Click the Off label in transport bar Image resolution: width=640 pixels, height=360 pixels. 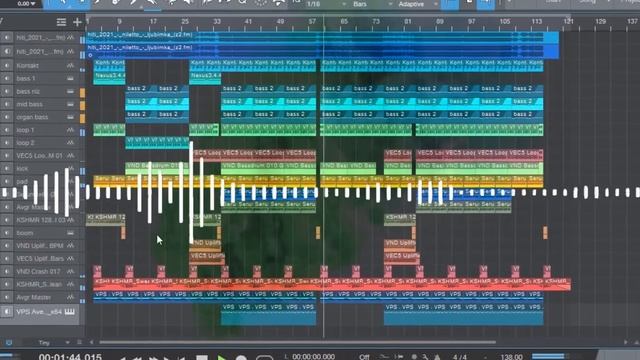(364, 357)
